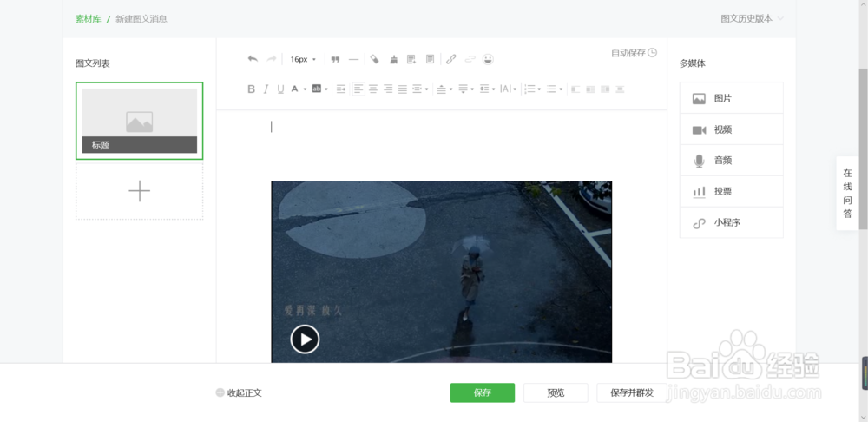Set image float right icon

[x=605, y=89]
